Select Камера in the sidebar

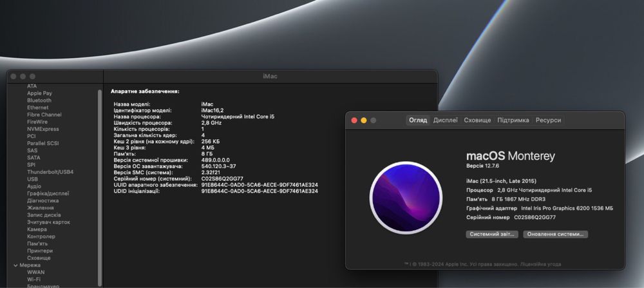(37, 229)
